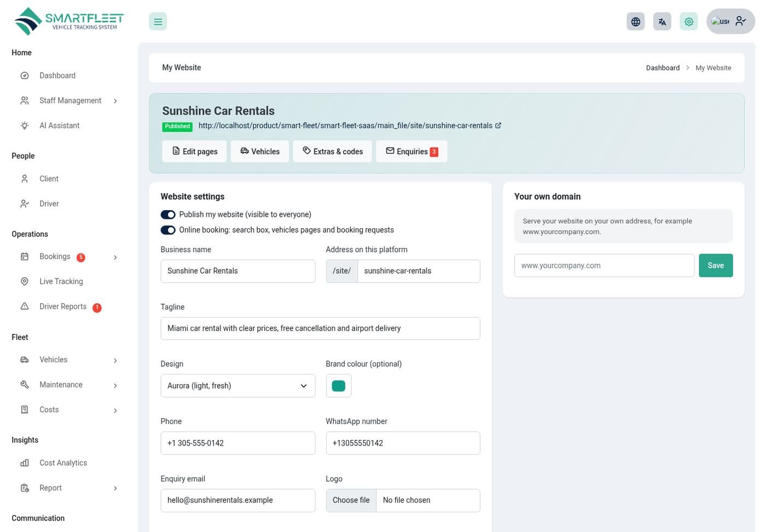Click the Dashboard gauge icon
Screen dimensions: 766x532
tap(25, 76)
